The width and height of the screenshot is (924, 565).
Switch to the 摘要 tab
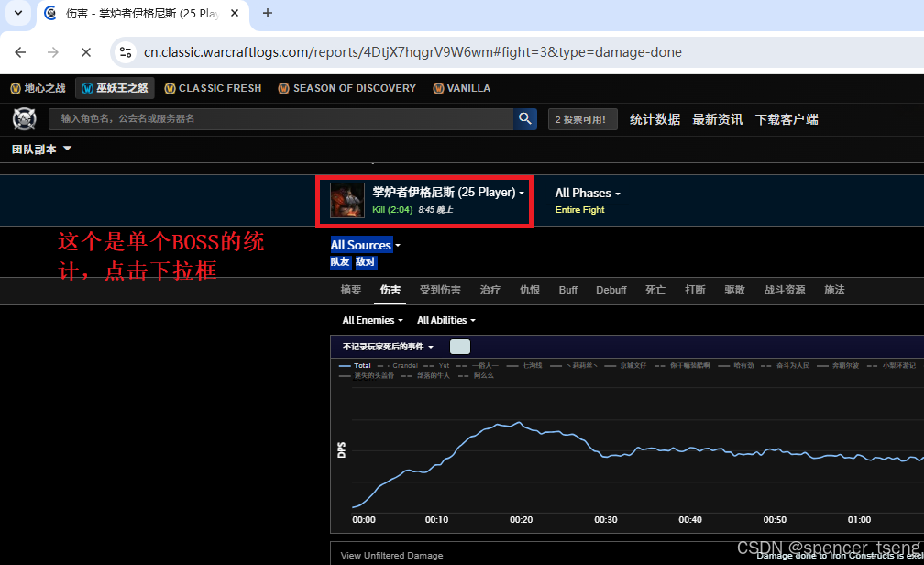[350, 290]
